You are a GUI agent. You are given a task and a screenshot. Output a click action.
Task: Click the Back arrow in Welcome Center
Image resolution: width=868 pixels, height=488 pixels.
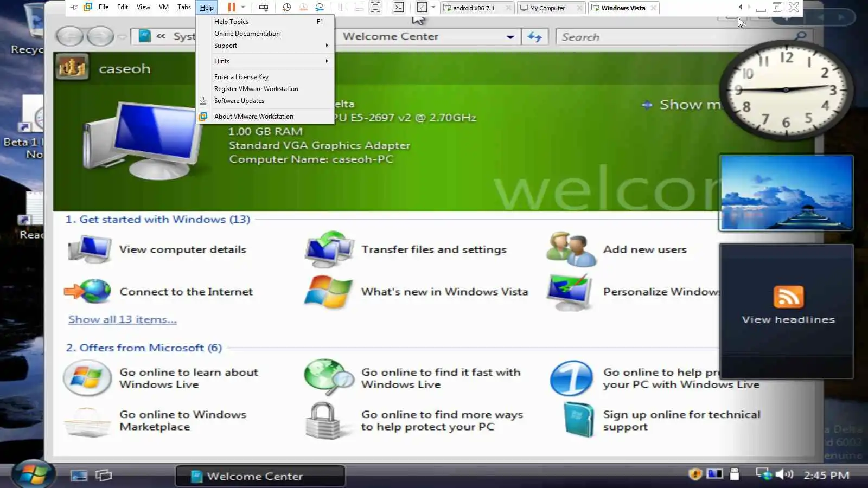tap(69, 37)
